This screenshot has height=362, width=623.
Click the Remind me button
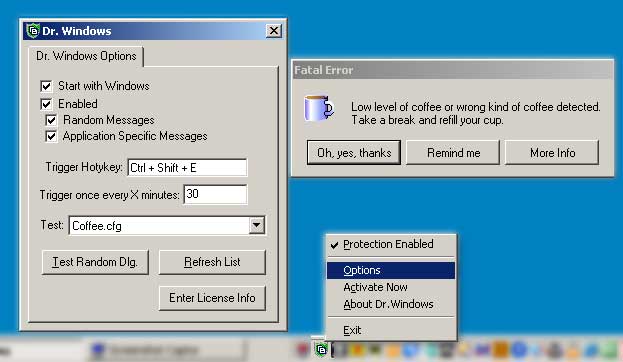[x=453, y=153]
